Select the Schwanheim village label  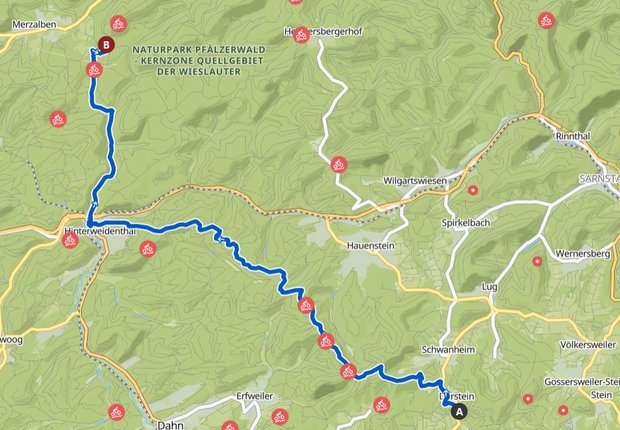pos(448,350)
